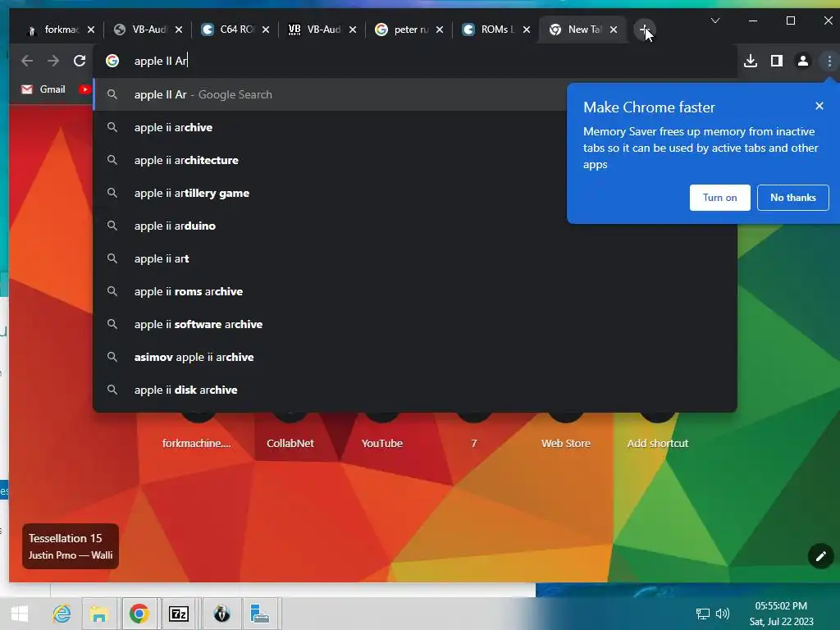Show the clock and calendar
This screenshot has height=630, width=840.
(781, 614)
